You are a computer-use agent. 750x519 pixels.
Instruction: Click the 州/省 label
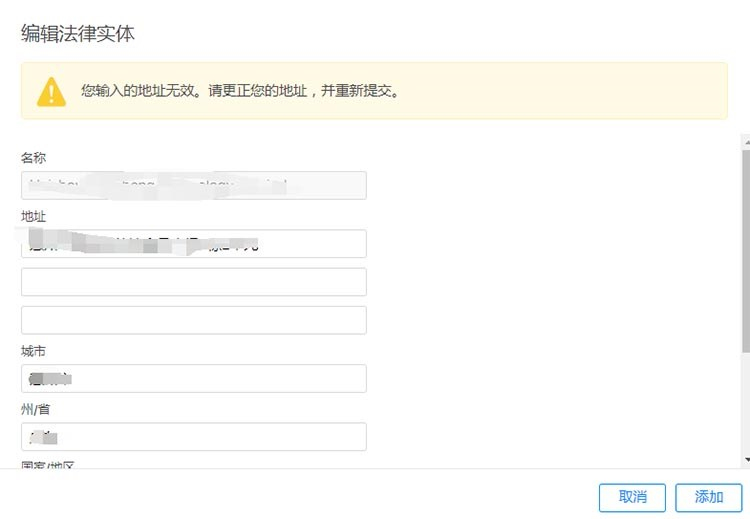(x=35, y=409)
